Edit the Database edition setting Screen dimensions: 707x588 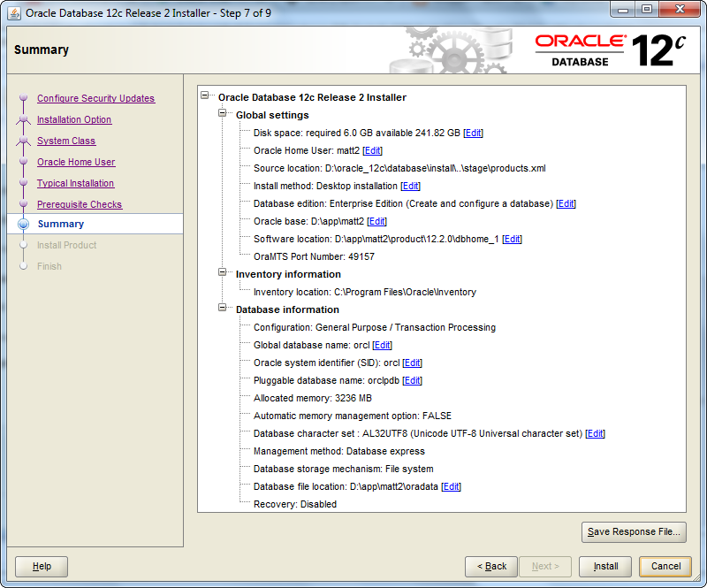coord(566,203)
